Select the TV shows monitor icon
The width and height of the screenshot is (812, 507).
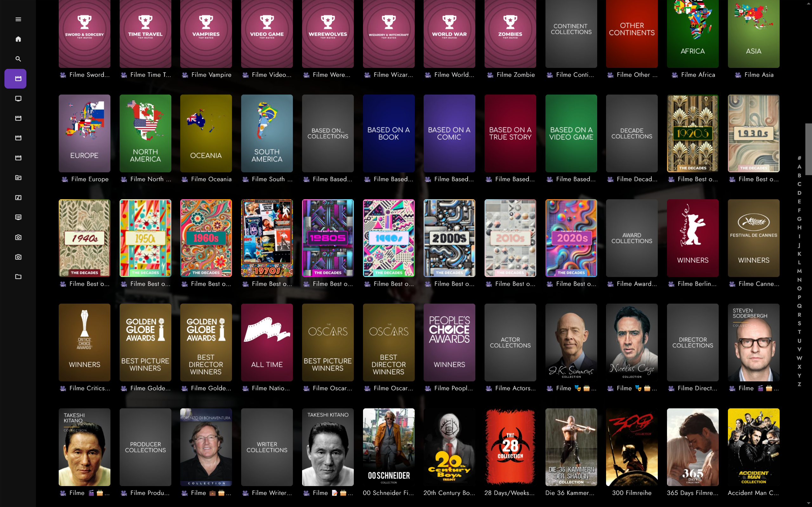click(x=18, y=99)
